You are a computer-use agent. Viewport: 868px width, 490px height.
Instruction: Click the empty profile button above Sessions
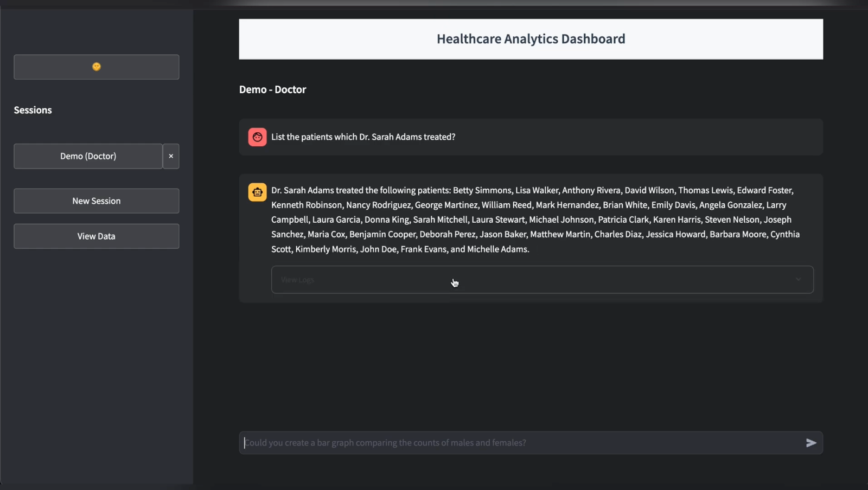[96, 67]
